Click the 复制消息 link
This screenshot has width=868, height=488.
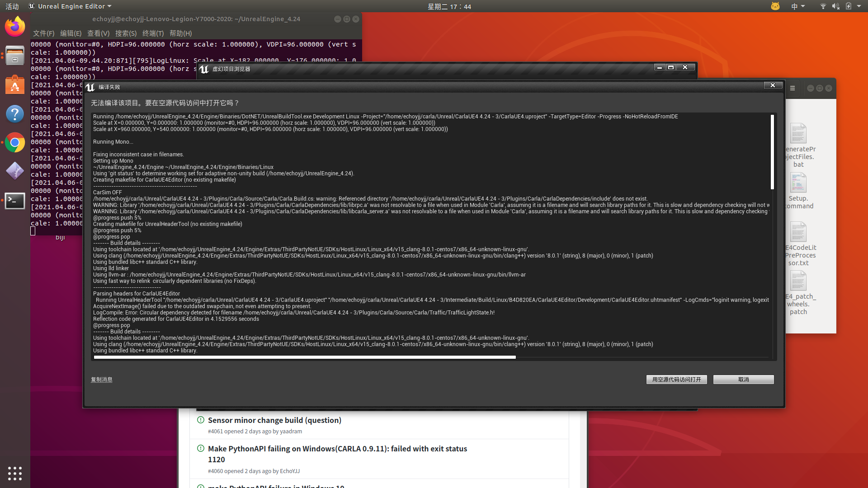tap(101, 380)
